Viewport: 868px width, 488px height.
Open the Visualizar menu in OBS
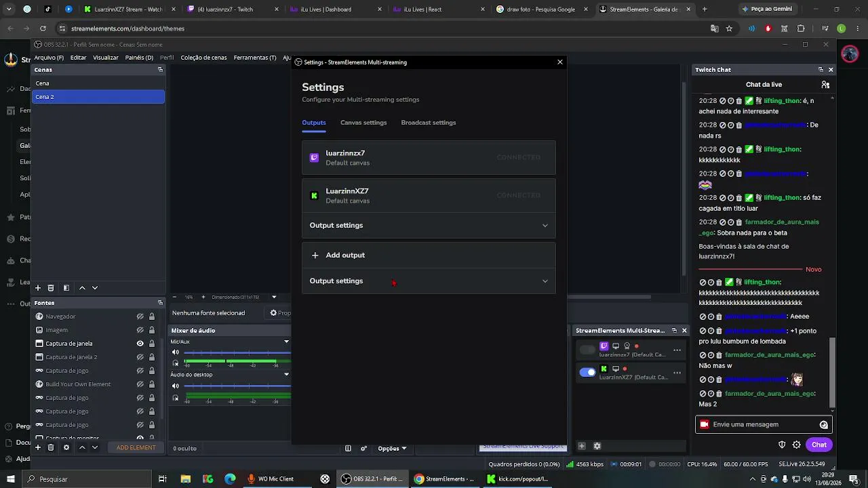106,58
